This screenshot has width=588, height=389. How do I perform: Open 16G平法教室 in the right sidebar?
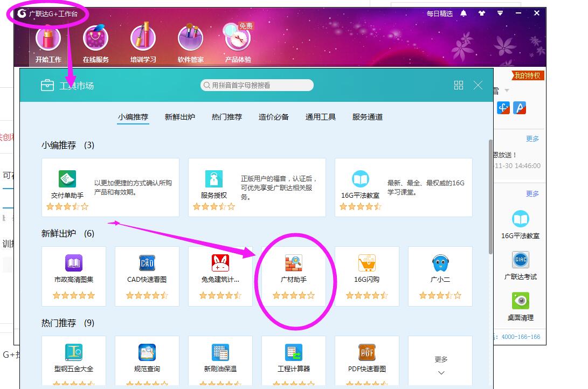pyautogui.click(x=521, y=224)
